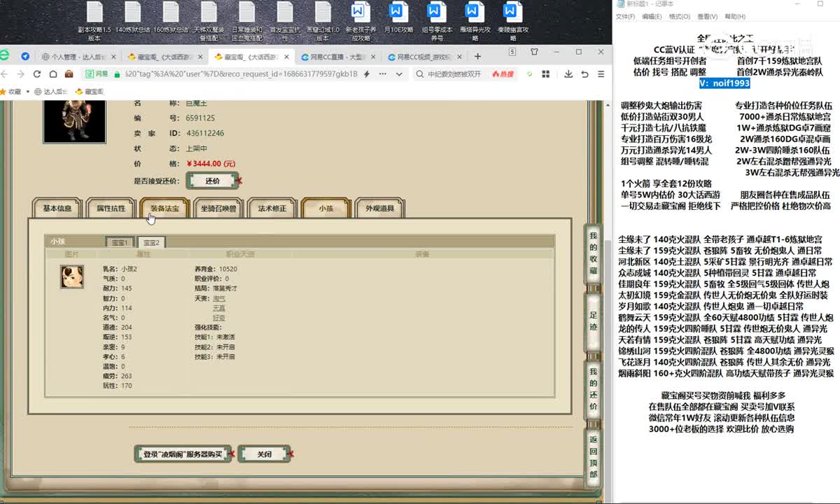The width and height of the screenshot is (840, 504).
Task: Click the child portrait thumbnail
Action: pos(71,276)
